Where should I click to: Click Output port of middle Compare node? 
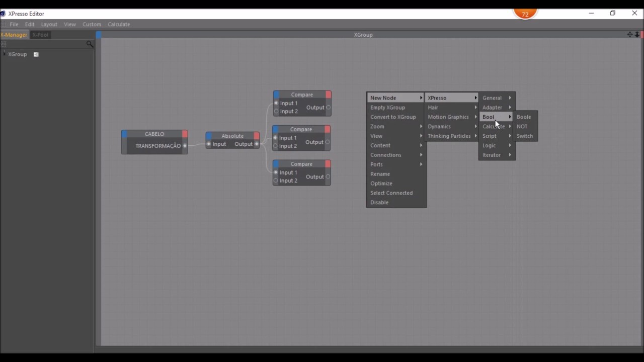pyautogui.click(x=328, y=142)
